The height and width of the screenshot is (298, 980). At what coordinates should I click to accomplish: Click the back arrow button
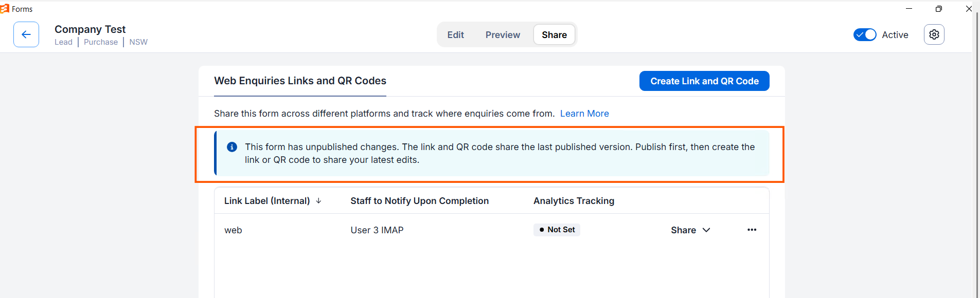26,34
